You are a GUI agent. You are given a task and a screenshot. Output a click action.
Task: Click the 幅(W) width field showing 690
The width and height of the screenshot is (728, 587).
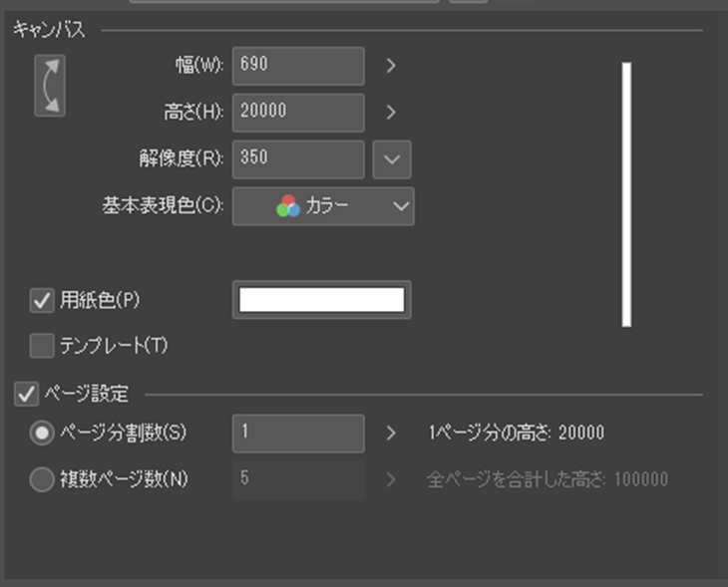[298, 66]
